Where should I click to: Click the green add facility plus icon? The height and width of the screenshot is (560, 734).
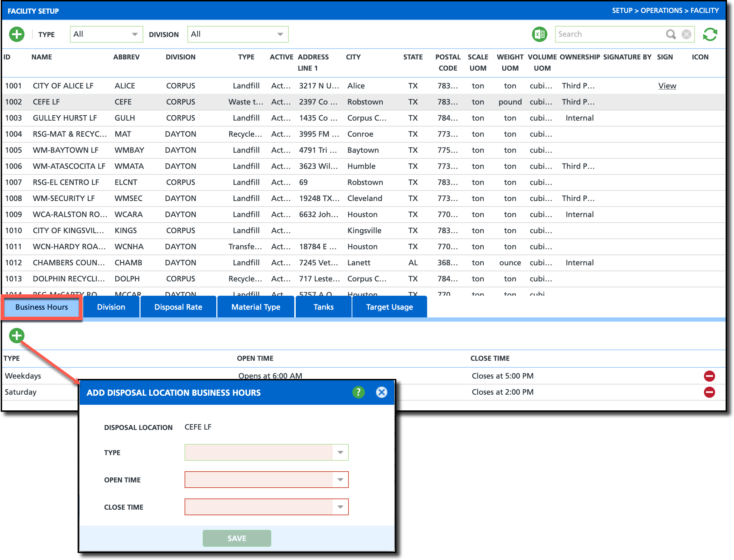tap(17, 34)
